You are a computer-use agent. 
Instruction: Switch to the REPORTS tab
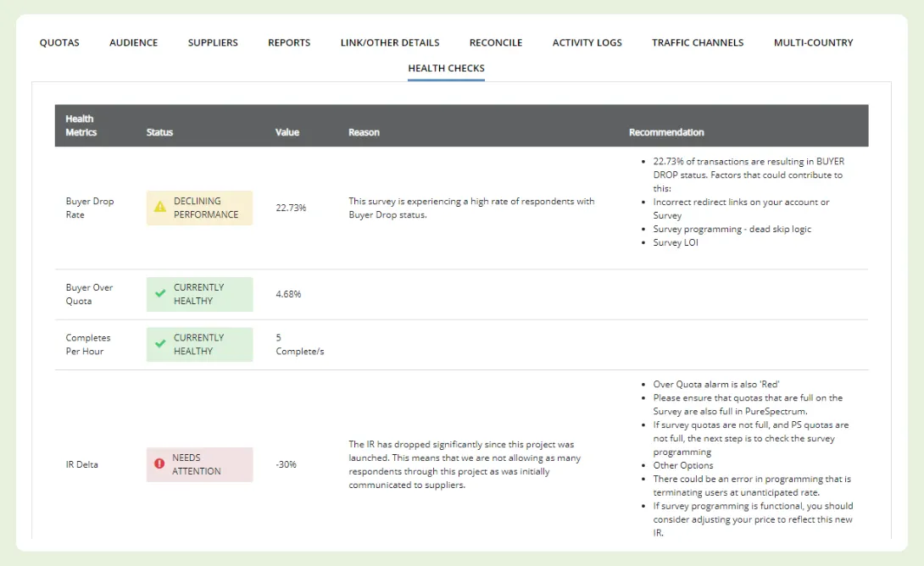(289, 42)
